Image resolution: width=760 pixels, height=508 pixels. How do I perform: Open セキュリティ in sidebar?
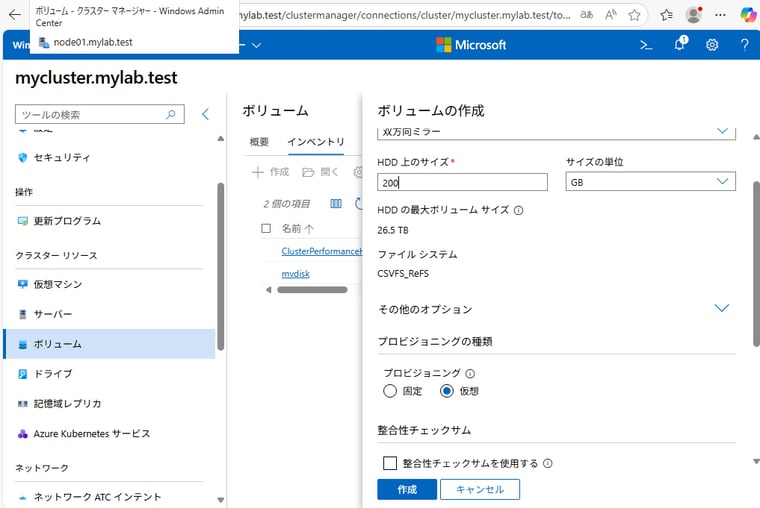pos(61,158)
